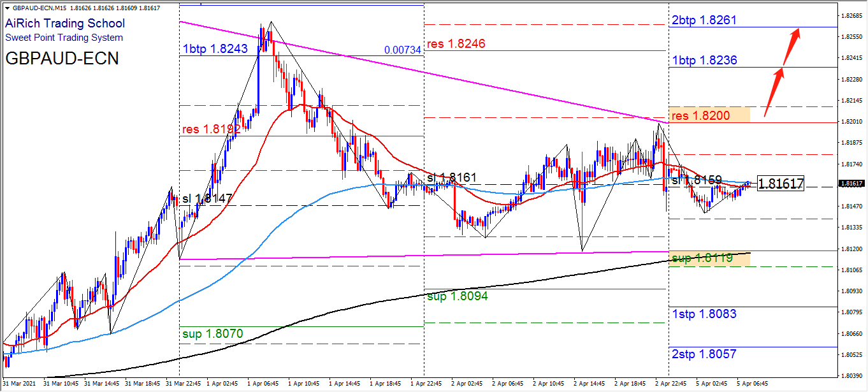Screen dimensions: 868x392
Task: Select the red res 1.8246 label
Action: coord(456,44)
